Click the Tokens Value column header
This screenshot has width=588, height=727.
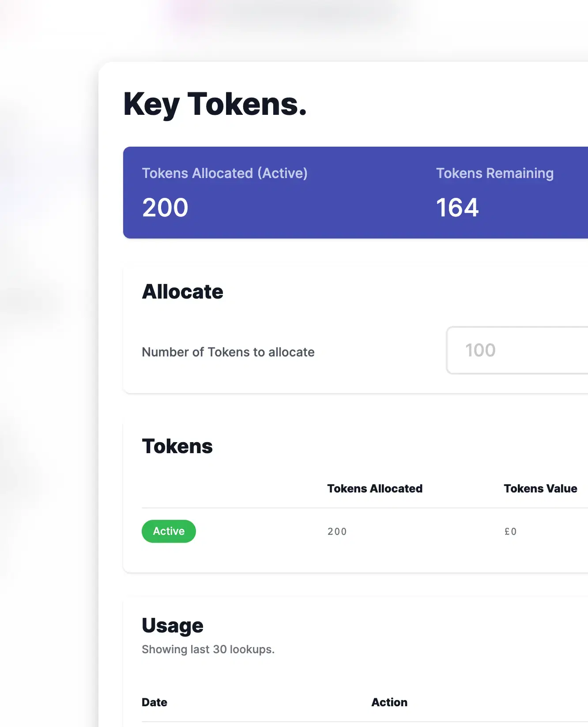[540, 488]
